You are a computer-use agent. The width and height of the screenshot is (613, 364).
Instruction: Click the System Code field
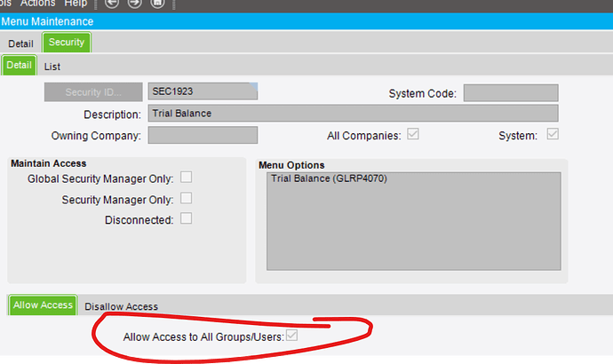click(511, 93)
